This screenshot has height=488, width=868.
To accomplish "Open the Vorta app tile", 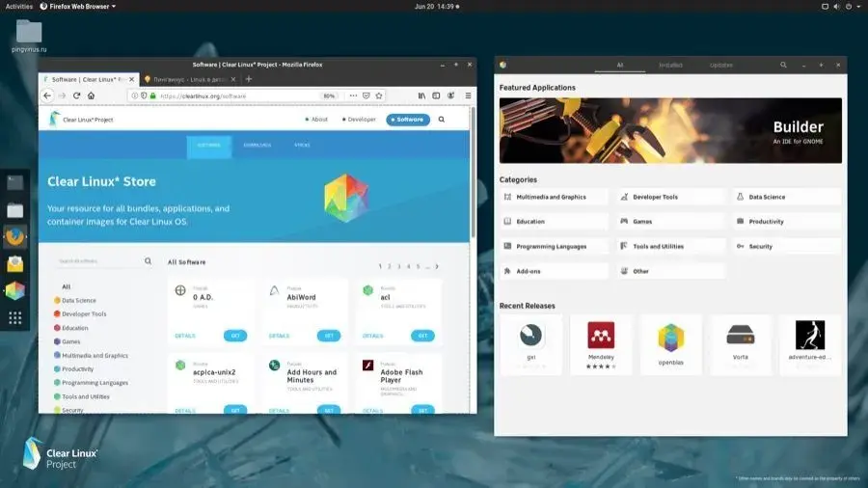I will tap(740, 344).
